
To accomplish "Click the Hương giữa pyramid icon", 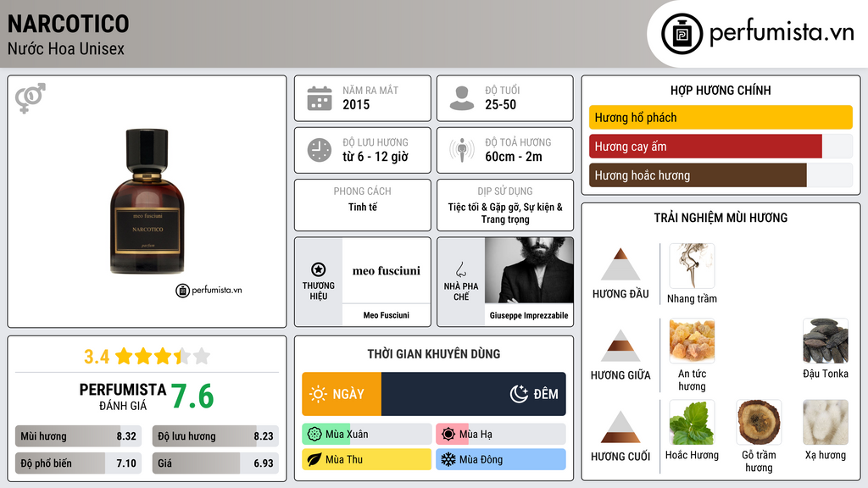I will [x=620, y=346].
